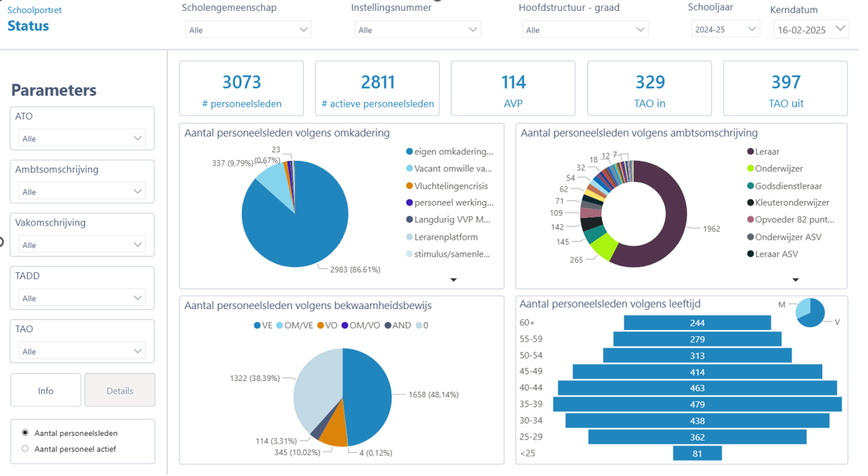Select the AVP 114 card
Viewport: 868px width, 476px height.
(513, 89)
